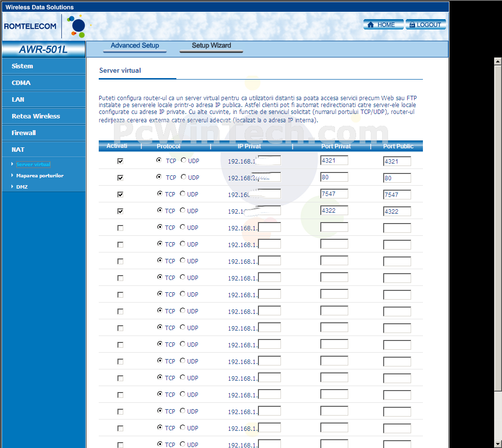
Task: Select UDP for the port 7547 row
Action: (183, 194)
